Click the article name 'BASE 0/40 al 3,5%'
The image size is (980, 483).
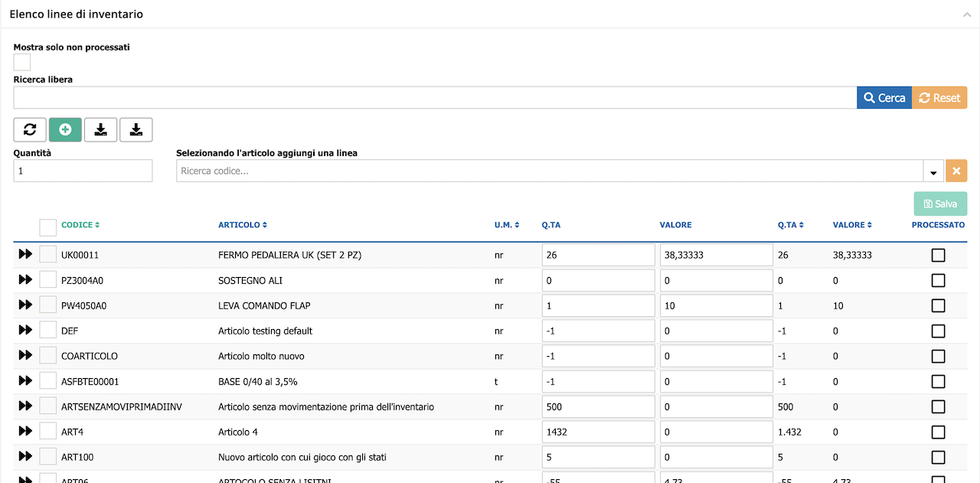(258, 381)
